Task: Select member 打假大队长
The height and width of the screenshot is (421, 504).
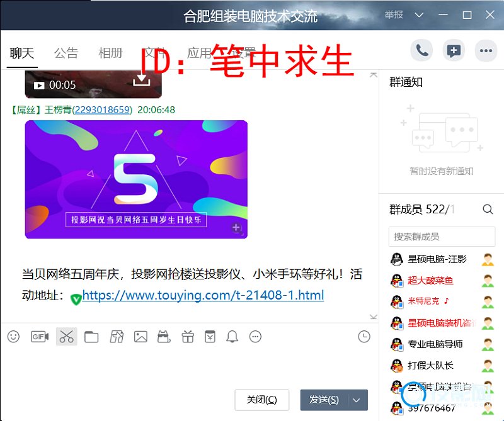Action: [x=430, y=366]
